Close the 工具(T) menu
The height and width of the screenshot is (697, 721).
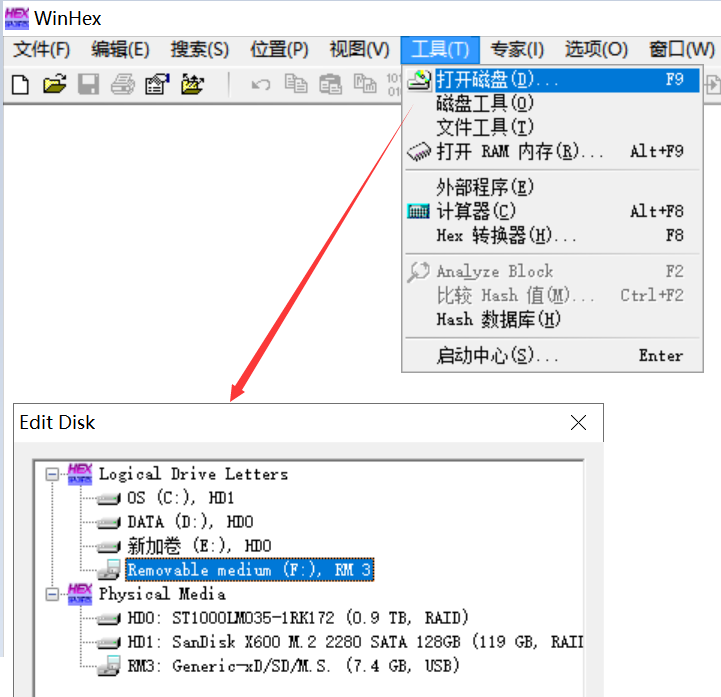tap(440, 50)
